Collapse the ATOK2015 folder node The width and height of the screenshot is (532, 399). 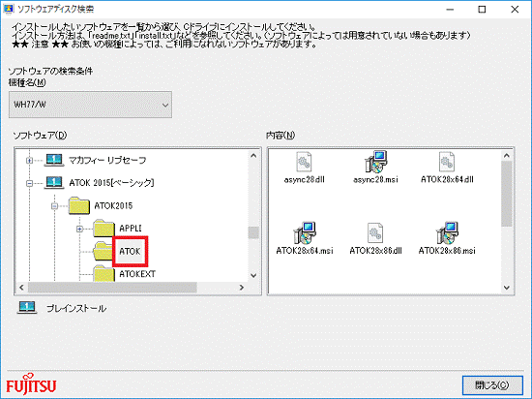coord(54,206)
